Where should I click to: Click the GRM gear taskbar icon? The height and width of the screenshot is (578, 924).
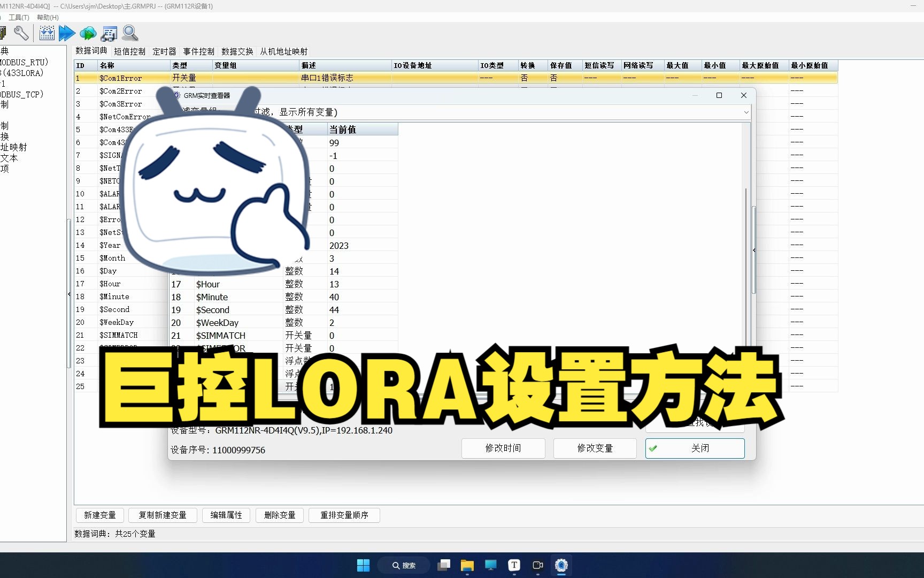(561, 565)
